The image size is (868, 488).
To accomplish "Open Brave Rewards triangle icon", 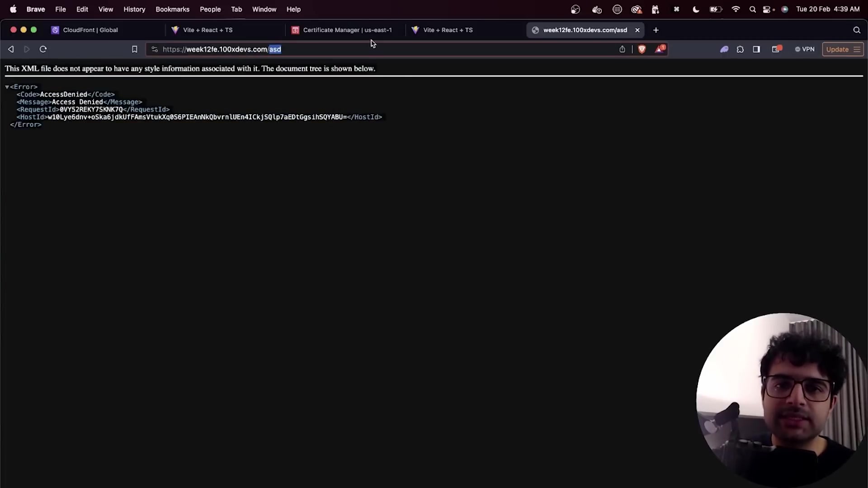I will click(x=660, y=49).
